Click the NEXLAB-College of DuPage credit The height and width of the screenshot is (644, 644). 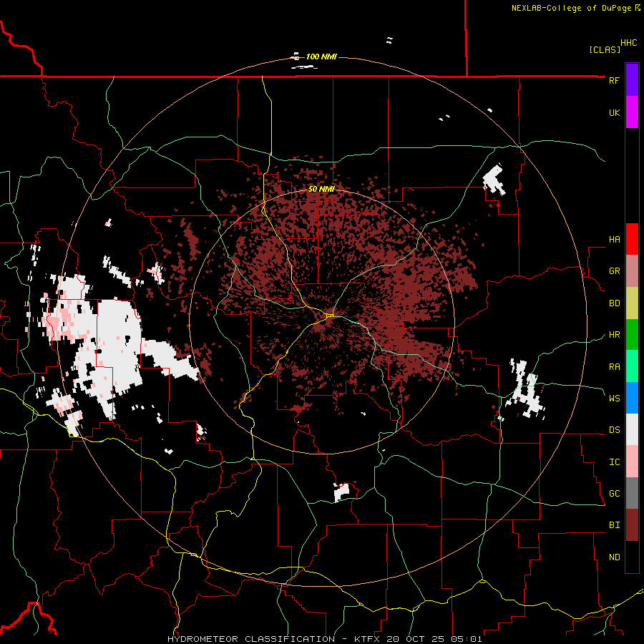click(x=576, y=8)
